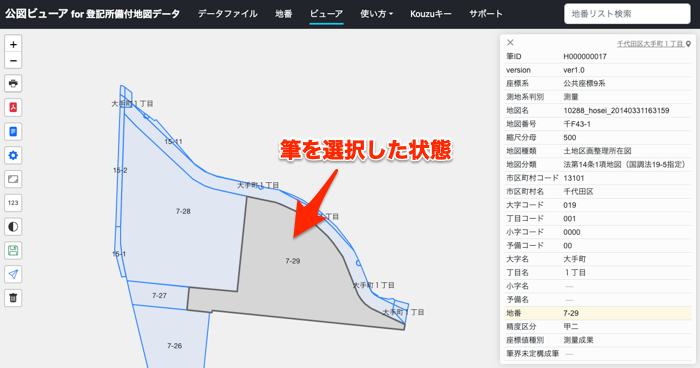Click the 精度区分 value 甲二

(571, 326)
